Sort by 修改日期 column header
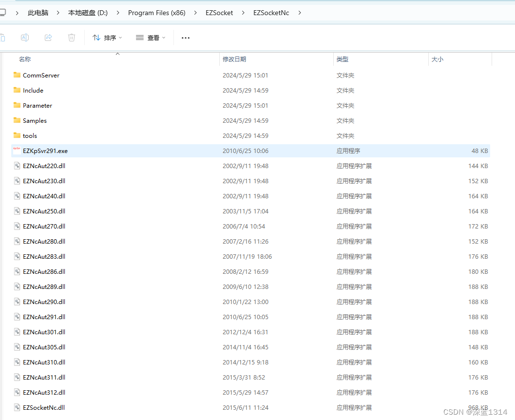The image size is (515, 420). point(234,59)
